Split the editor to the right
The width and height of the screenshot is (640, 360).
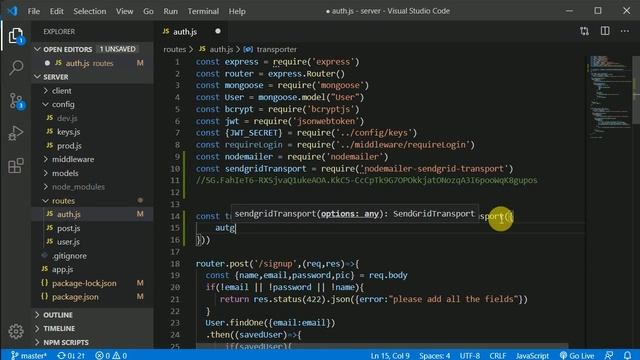605,31
